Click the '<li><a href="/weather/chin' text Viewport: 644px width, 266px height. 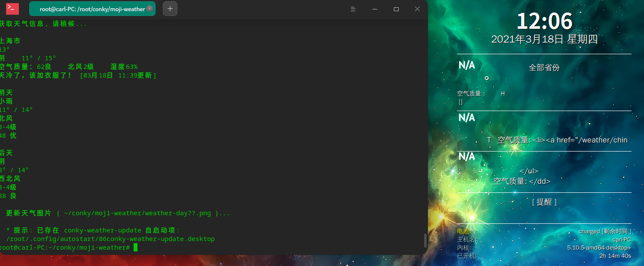point(580,140)
